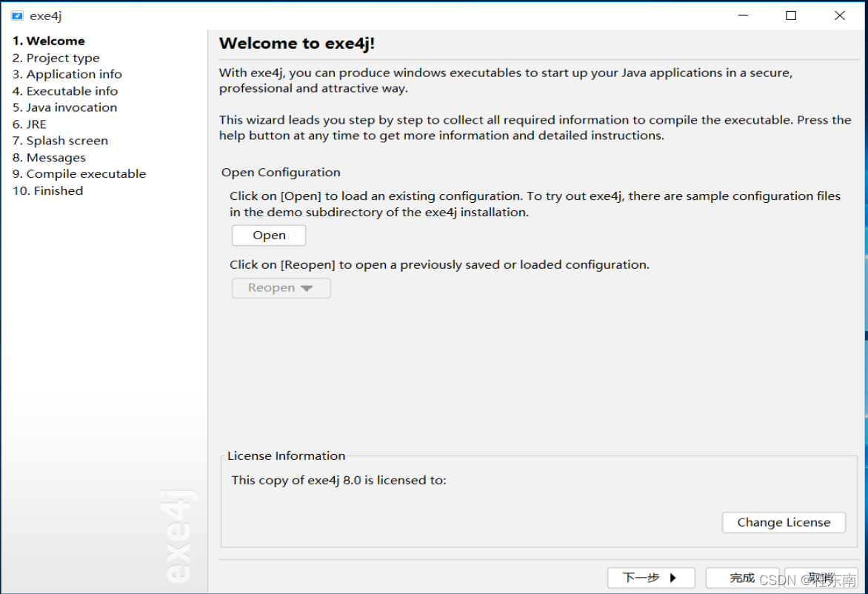Go to step 2. Project type
Viewport: 868px width, 594px height.
tap(56, 58)
